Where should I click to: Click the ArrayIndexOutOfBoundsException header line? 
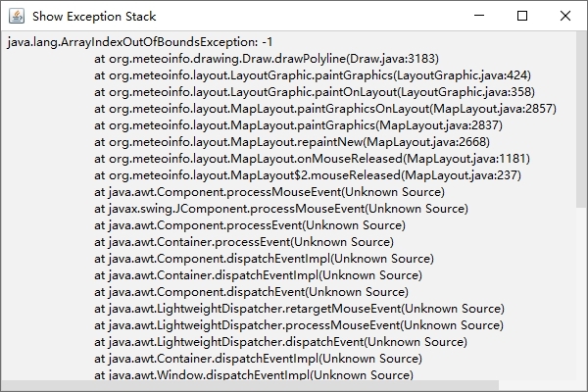click(x=139, y=43)
